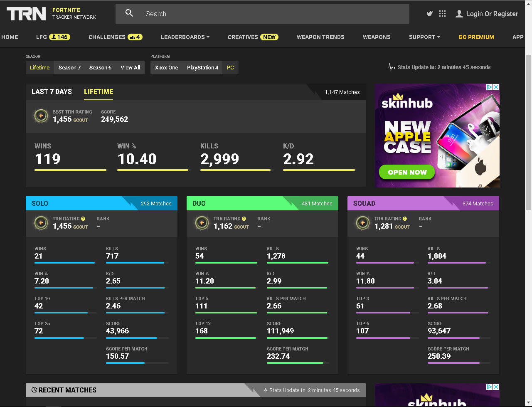Open the Creatives menu item
532x407 pixels.
pyautogui.click(x=243, y=37)
